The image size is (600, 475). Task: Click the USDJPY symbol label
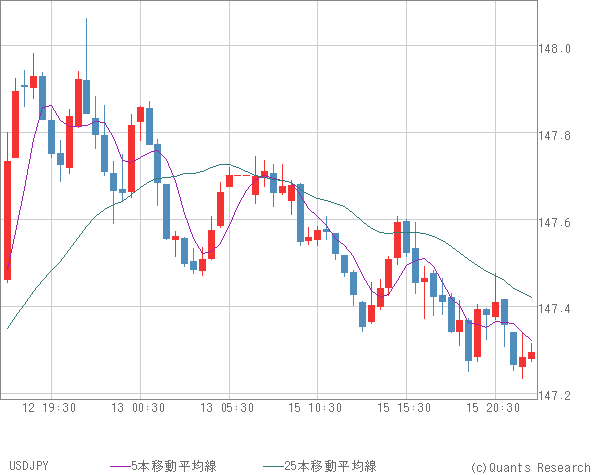29,466
